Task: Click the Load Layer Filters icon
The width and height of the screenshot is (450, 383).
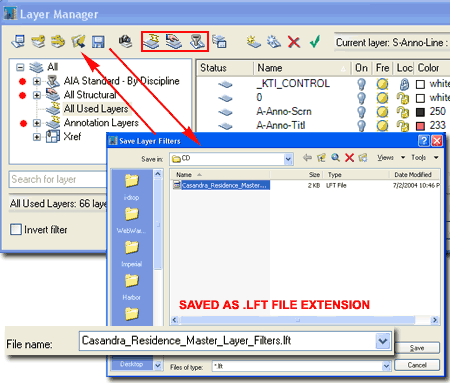Action: pyautogui.click(x=78, y=42)
